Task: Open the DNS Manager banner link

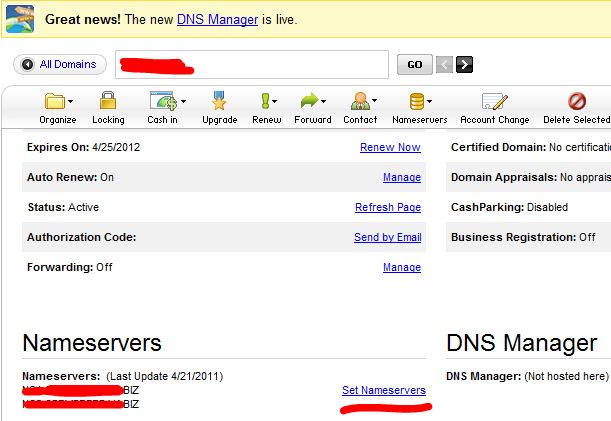Action: click(x=217, y=19)
